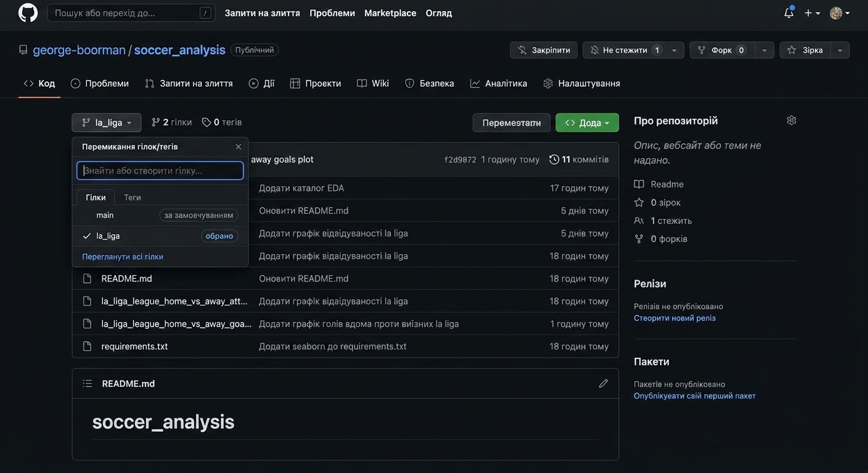Open the Аналітика tab
Viewport: 868px width, 473px height.
(499, 83)
